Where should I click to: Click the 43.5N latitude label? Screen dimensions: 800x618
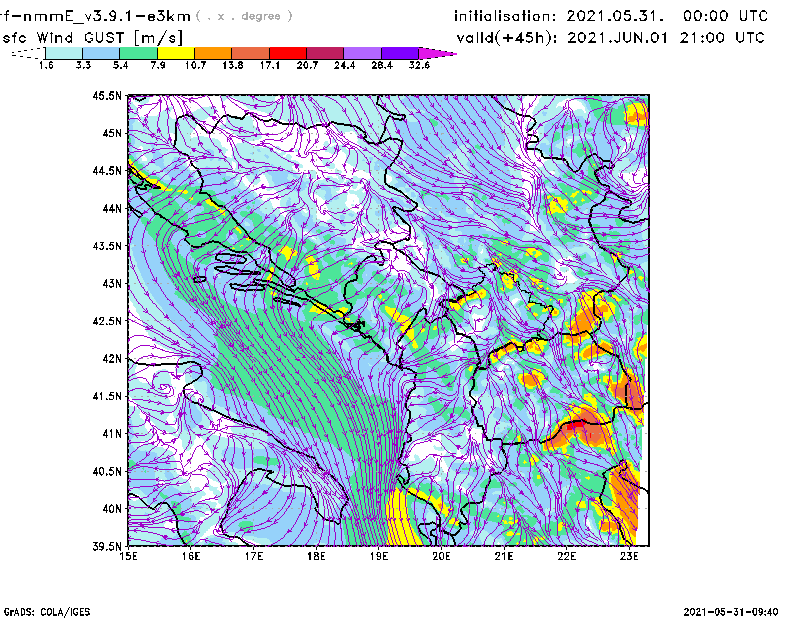(107, 246)
